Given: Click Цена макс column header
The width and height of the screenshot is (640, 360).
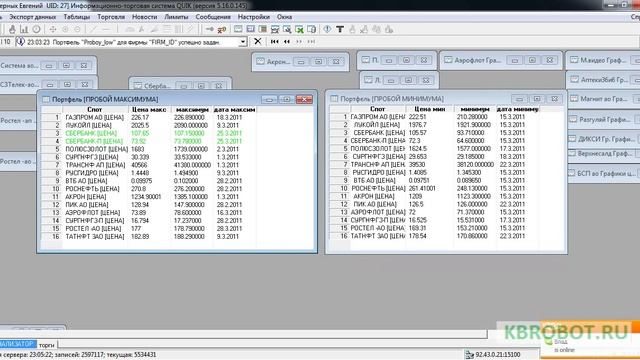Looking at the screenshot, I should coord(149,109).
